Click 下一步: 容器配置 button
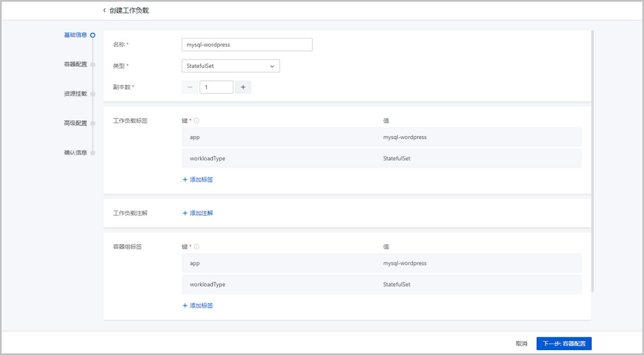The height and width of the screenshot is (355, 644). coord(563,343)
